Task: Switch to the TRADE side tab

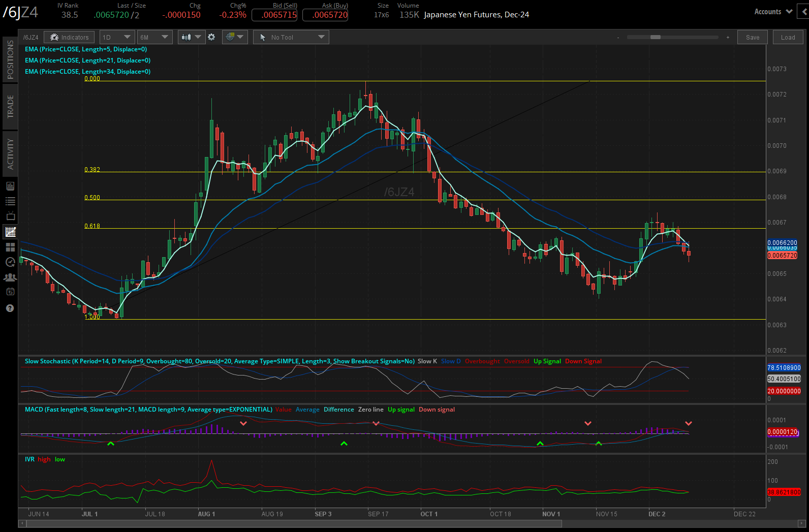Action: (x=10, y=107)
